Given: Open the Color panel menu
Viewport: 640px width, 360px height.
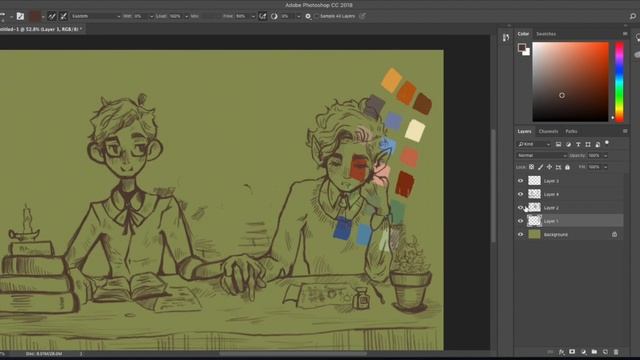Looking at the screenshot, I should tap(625, 34).
